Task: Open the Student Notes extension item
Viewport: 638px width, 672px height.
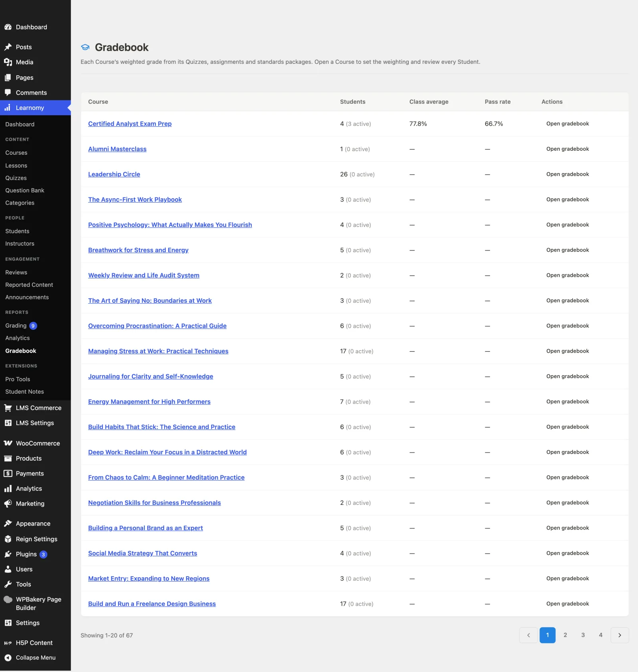Action: click(x=25, y=392)
